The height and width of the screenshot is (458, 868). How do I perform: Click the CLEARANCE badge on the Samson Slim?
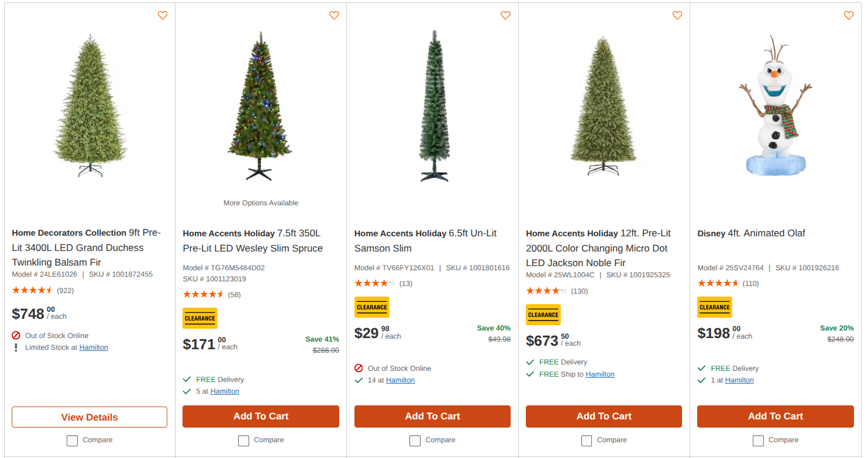click(x=371, y=307)
